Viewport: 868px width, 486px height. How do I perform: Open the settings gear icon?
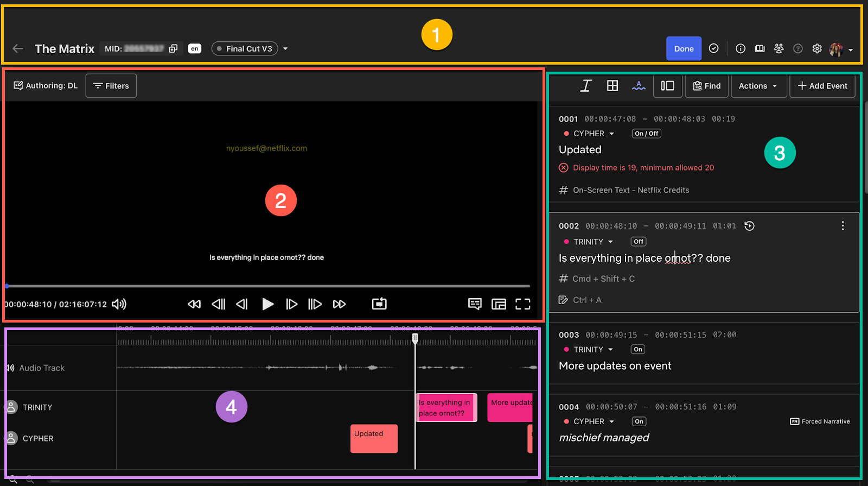(x=817, y=49)
